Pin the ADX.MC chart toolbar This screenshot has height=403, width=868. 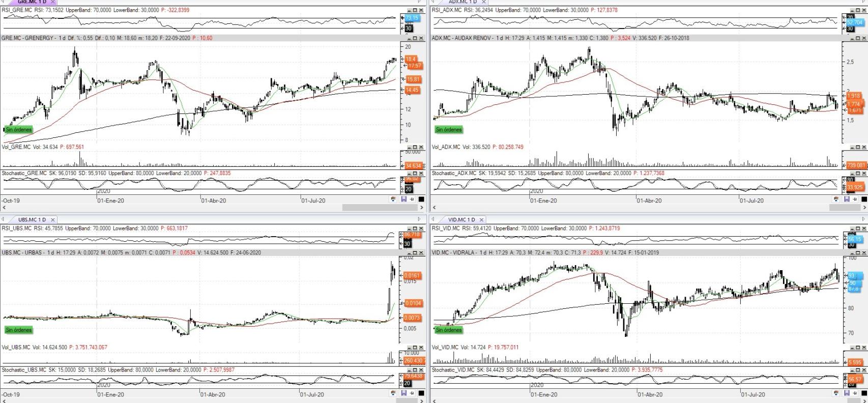(855, 199)
